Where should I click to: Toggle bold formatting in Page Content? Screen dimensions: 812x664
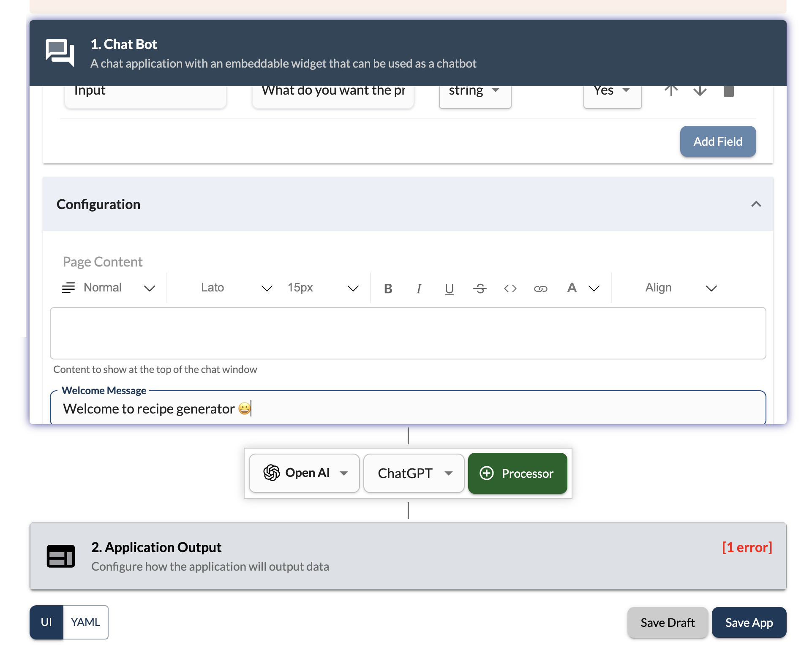[388, 288]
